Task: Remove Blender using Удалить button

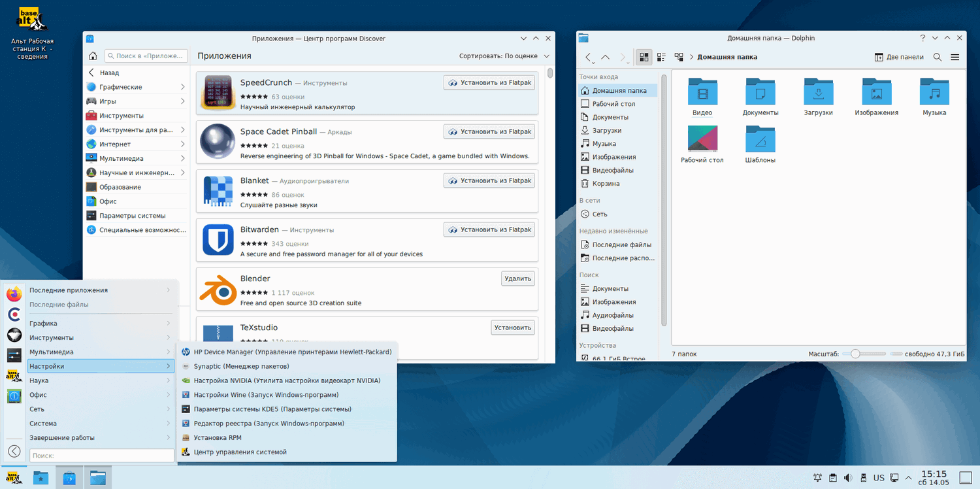Action: coord(518,278)
